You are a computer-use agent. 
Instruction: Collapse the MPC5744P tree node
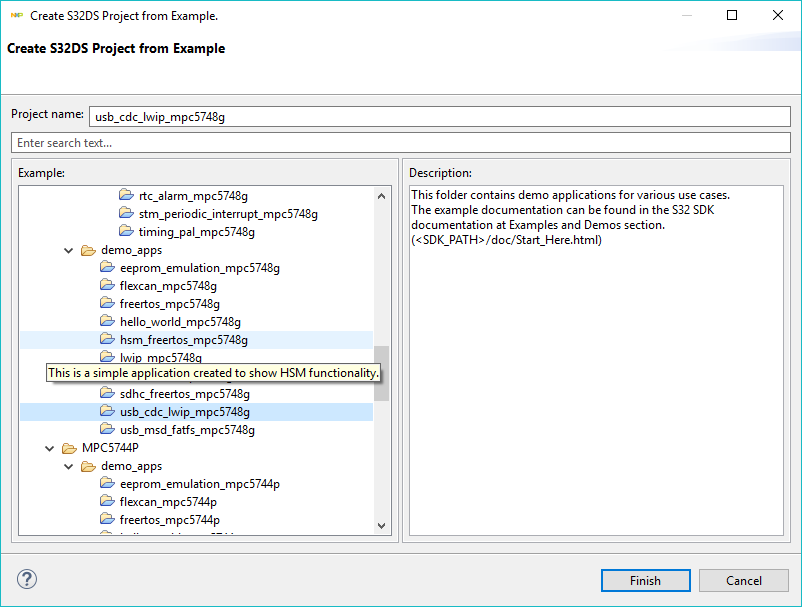click(50, 449)
